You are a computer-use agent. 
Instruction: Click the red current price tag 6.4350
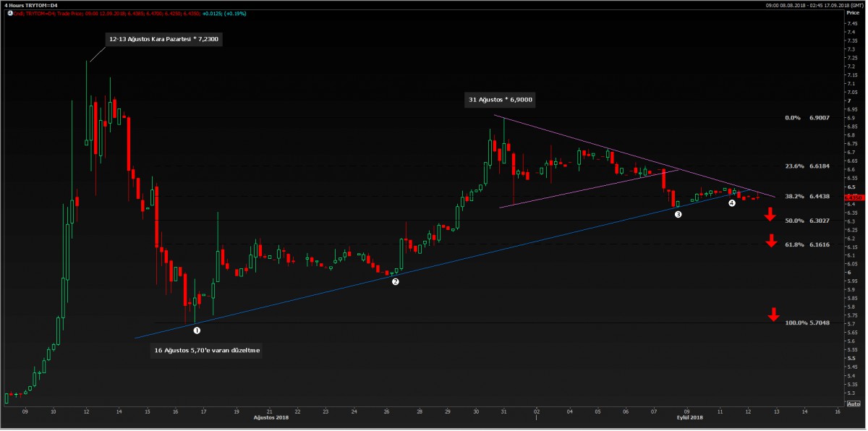(854, 197)
